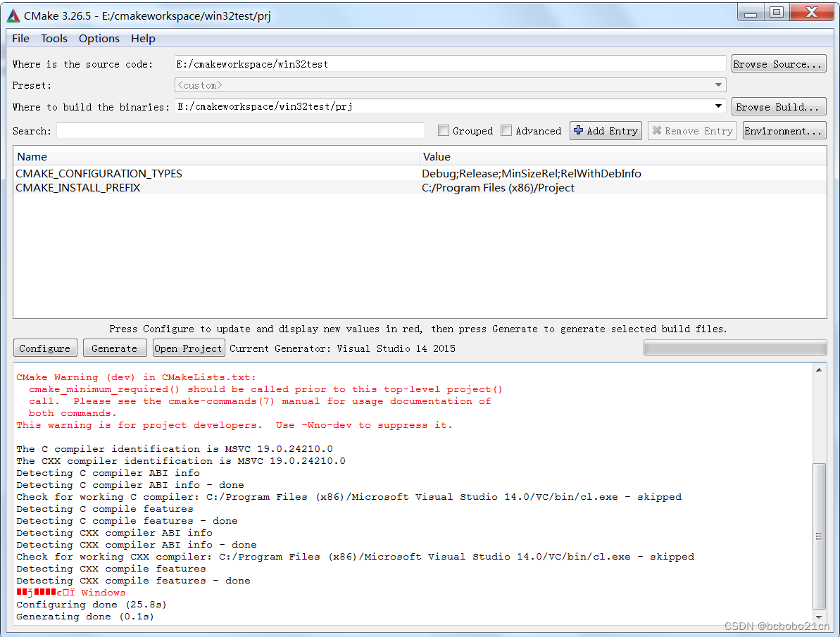This screenshot has height=637, width=840.
Task: Click the Add Entry plus icon
Action: click(x=577, y=130)
